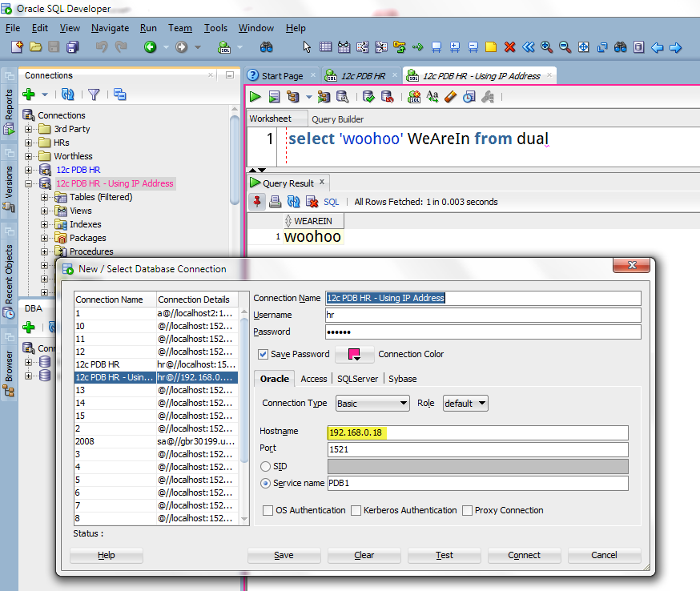Open the pink Connection Color picker
This screenshot has height=591, width=700.
(355, 354)
